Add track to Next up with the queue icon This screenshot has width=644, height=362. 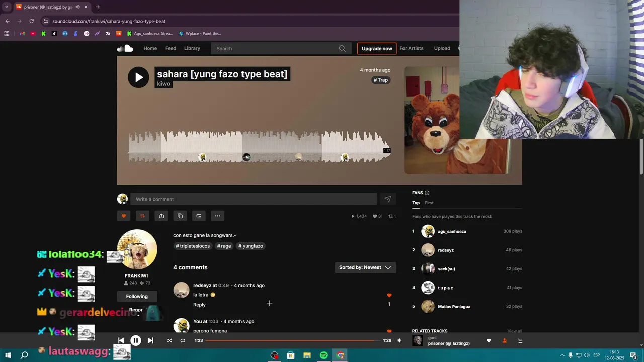(199, 216)
